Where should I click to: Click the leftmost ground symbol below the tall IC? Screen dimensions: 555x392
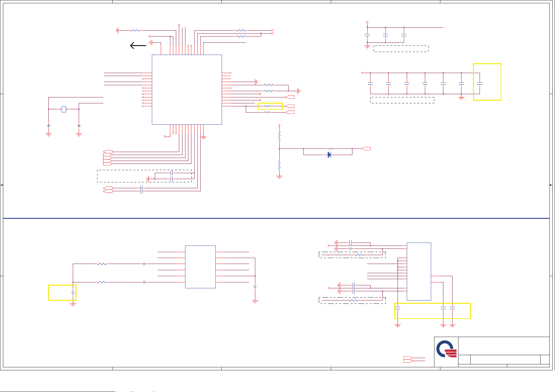pyautogui.click(x=398, y=326)
